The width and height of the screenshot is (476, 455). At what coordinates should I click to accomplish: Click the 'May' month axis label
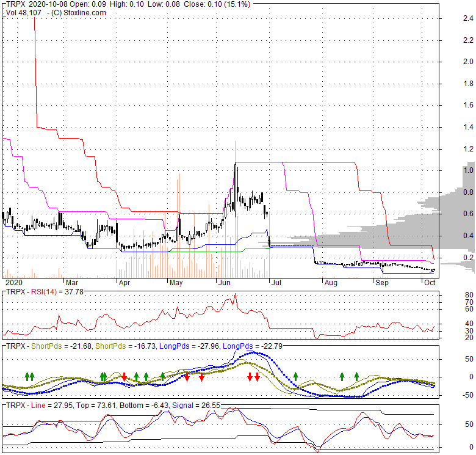[176, 283]
